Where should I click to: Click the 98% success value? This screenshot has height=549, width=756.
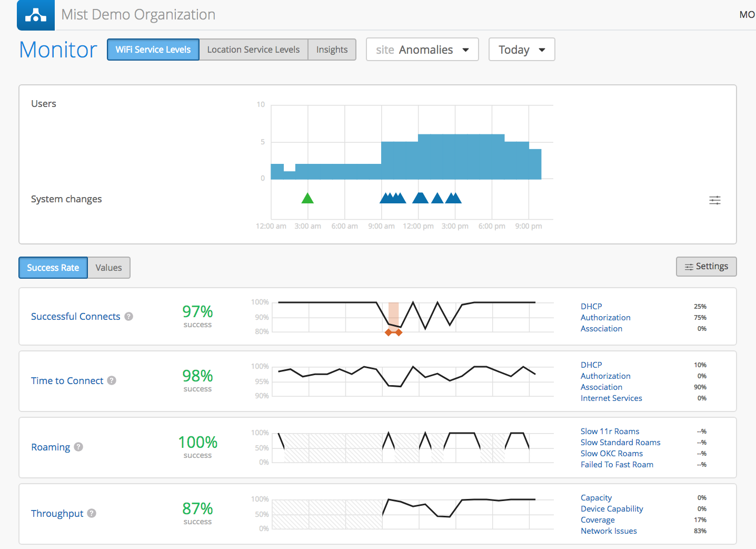197,376
